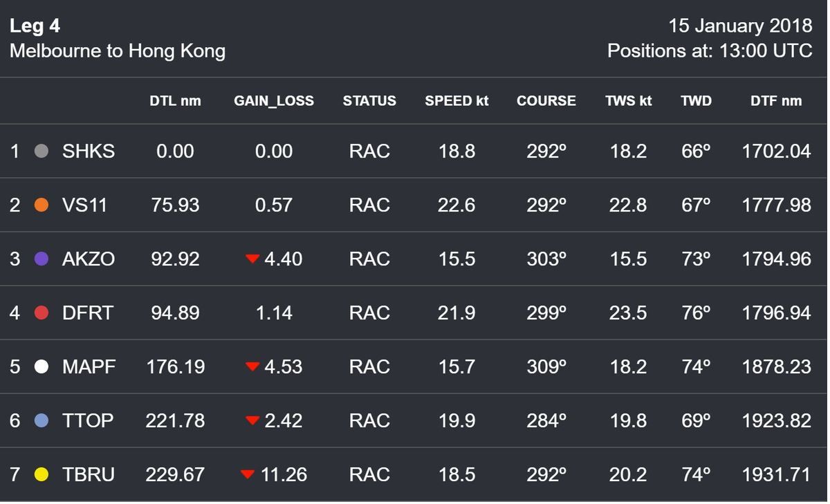Click the COURSE column header
This screenshot has width=830, height=504.
[546, 101]
